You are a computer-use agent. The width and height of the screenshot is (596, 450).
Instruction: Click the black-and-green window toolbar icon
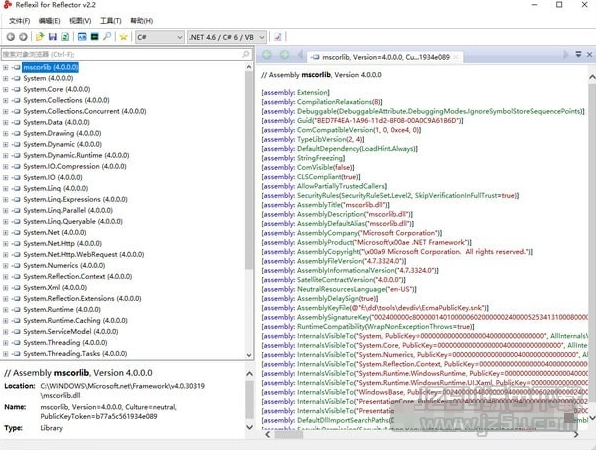95,37
